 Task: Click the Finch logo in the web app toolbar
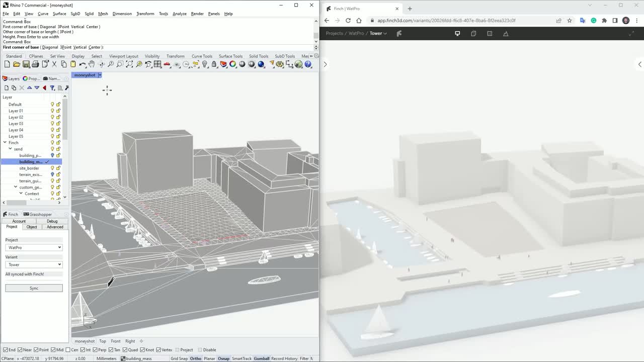[399, 33]
